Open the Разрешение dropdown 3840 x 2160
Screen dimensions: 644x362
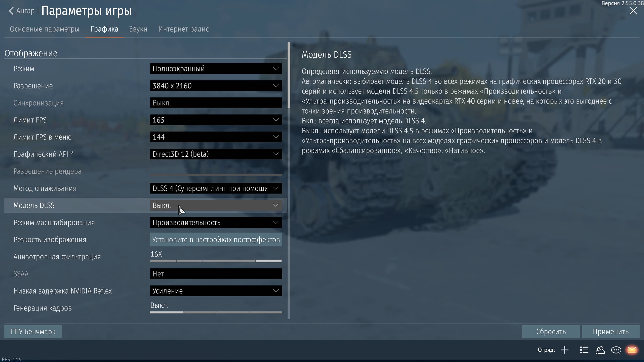click(216, 86)
